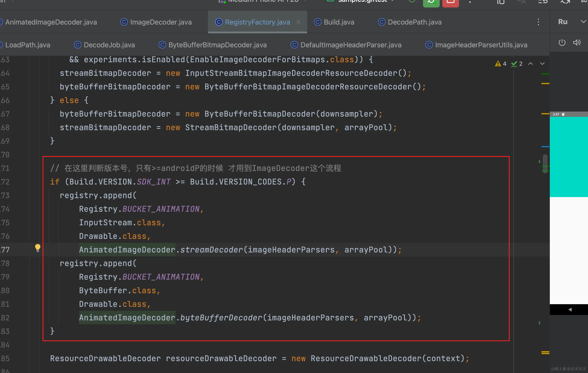Screen dimensions: 588x373
Task: Open ByteBufferBitmapDecoder.java tab
Action: pyautogui.click(x=217, y=45)
